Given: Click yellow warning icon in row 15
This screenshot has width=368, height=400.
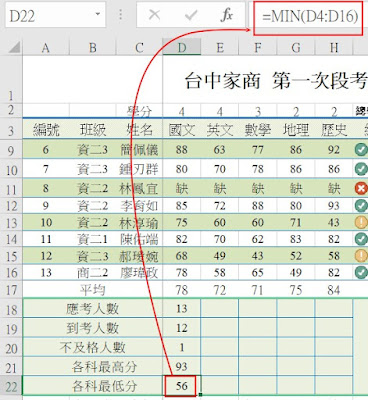Looking at the screenshot, I should [x=361, y=256].
